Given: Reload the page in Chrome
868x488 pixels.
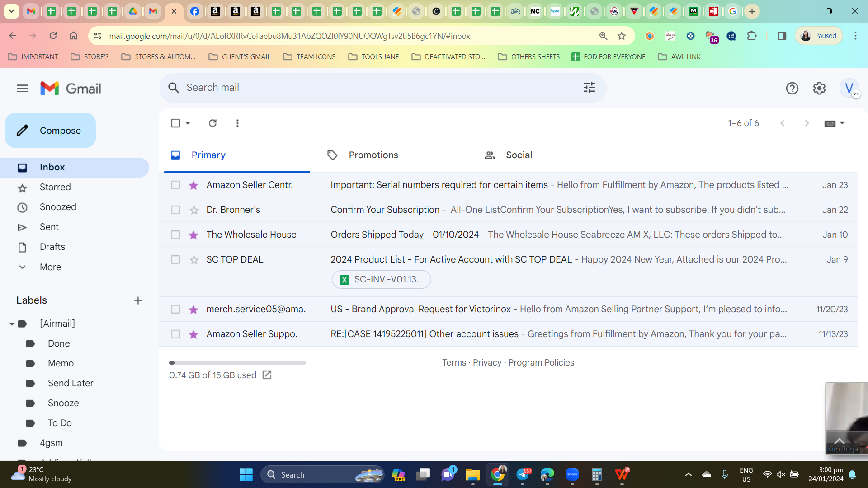Looking at the screenshot, I should (53, 36).
